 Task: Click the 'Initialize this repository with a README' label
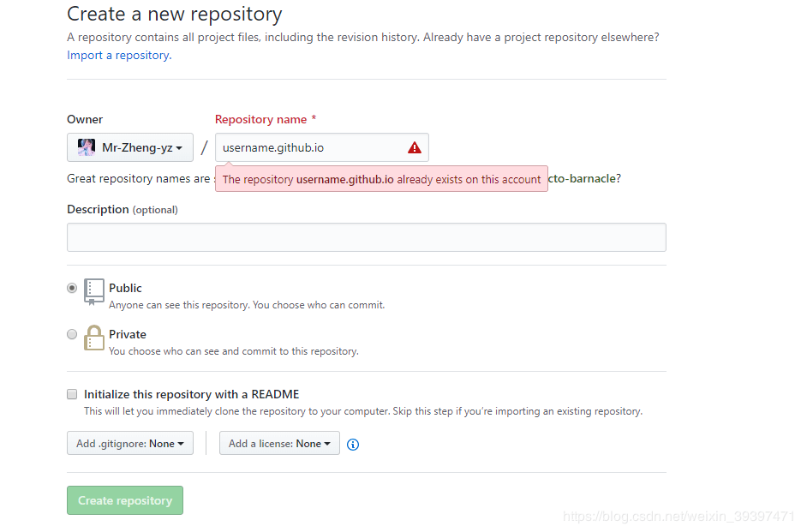point(192,394)
